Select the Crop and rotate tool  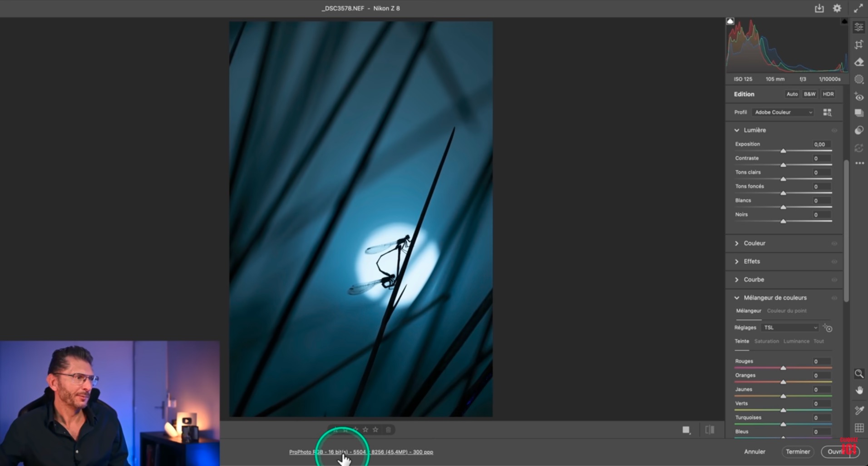coord(858,45)
